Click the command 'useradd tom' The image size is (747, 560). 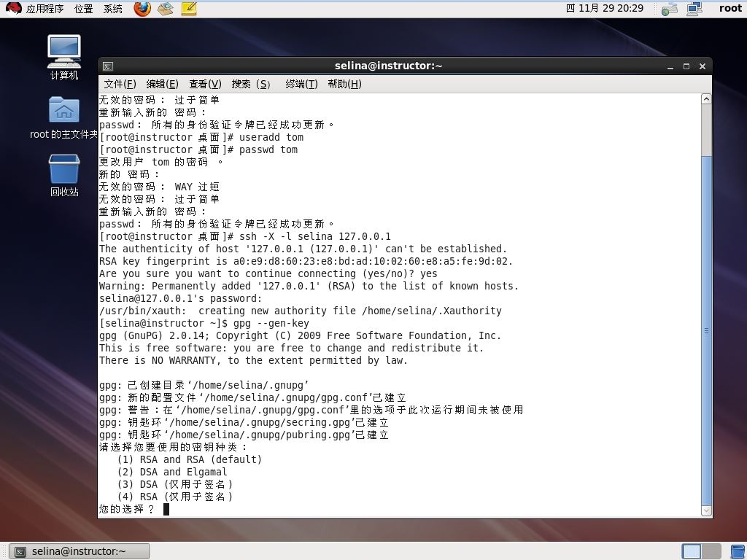(271, 138)
